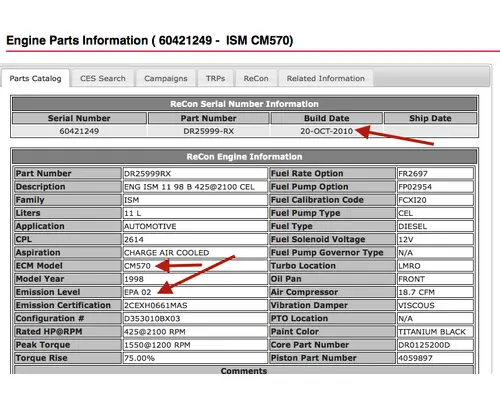Click the Model Year value 1998
500x400 pixels.
tap(195, 279)
